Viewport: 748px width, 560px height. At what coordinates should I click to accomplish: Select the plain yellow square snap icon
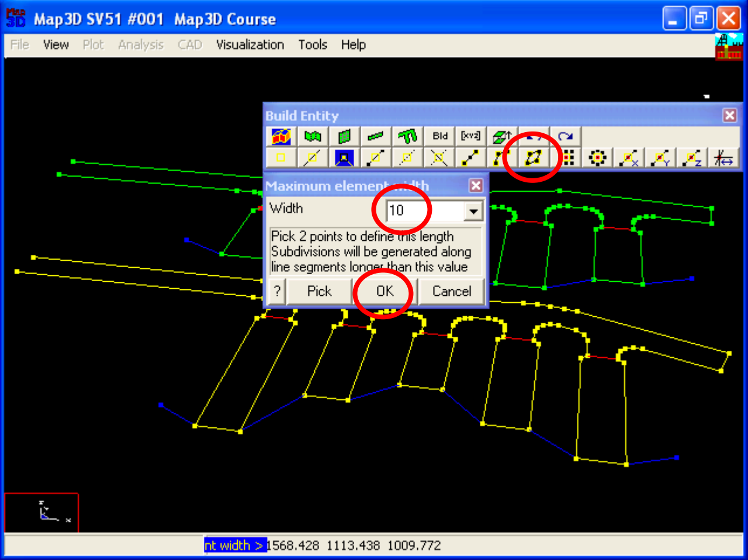tap(281, 157)
